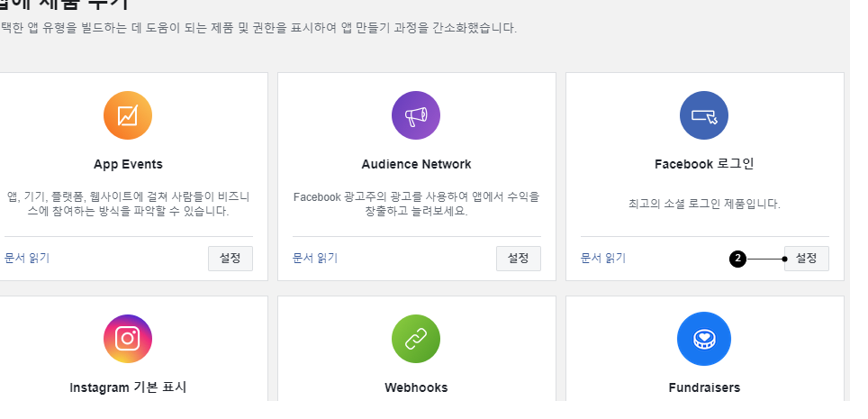Select the Facebook 로그인 card title
Image resolution: width=868 pixels, height=419 pixels.
coord(704,164)
